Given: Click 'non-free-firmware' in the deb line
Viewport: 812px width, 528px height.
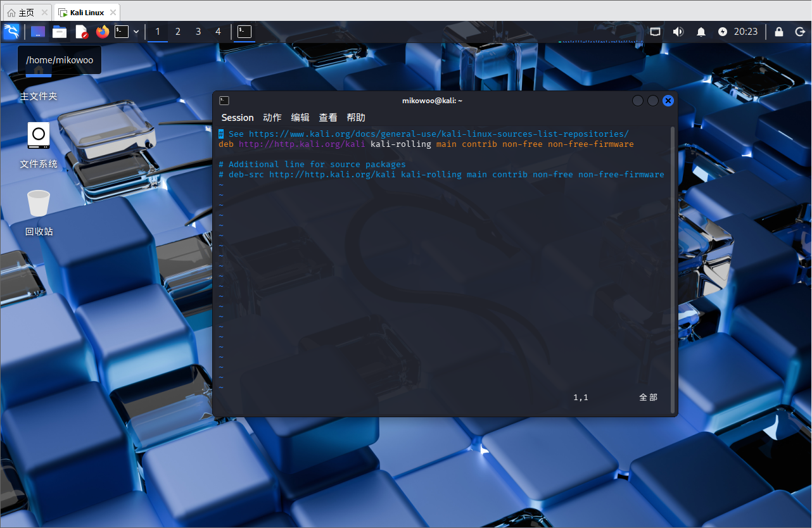Looking at the screenshot, I should (x=591, y=144).
